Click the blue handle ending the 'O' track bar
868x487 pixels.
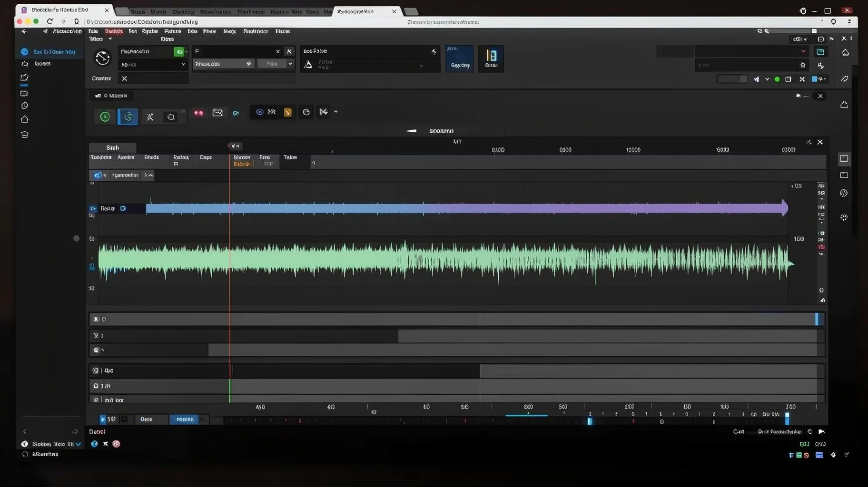(817, 319)
